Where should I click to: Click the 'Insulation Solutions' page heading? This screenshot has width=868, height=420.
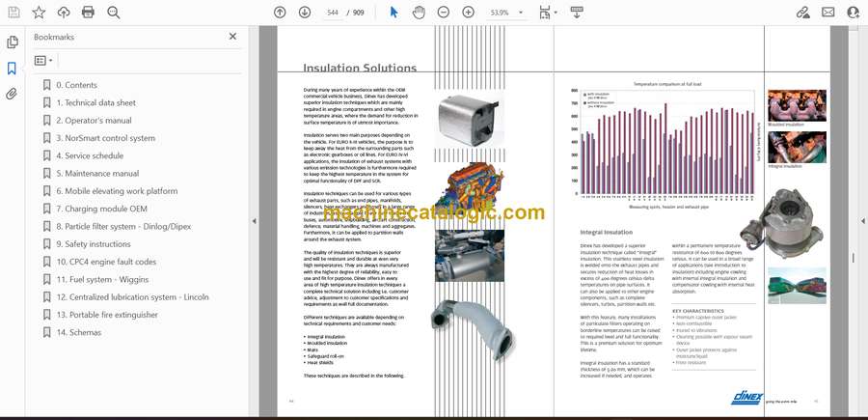360,69
